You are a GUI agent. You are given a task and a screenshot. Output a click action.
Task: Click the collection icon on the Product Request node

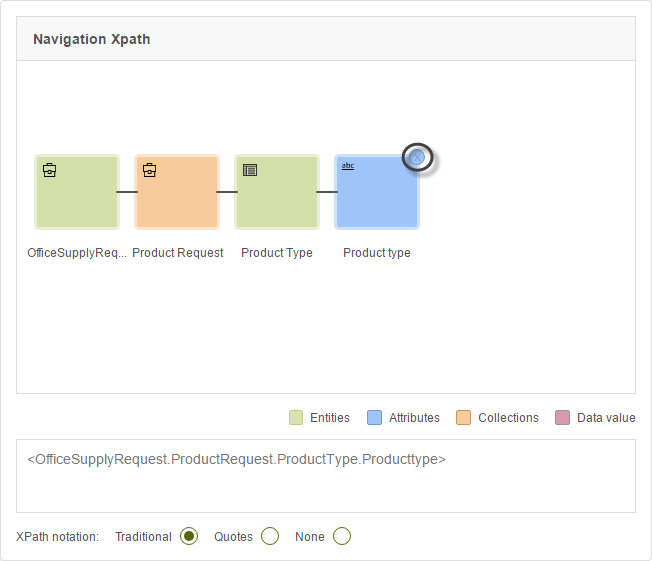pyautogui.click(x=149, y=170)
